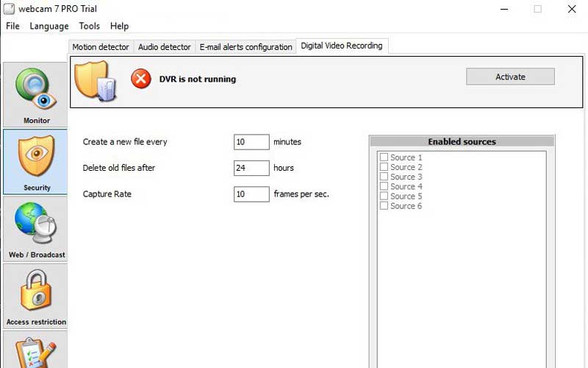Enable the Source 1 checkbox

[x=384, y=157]
